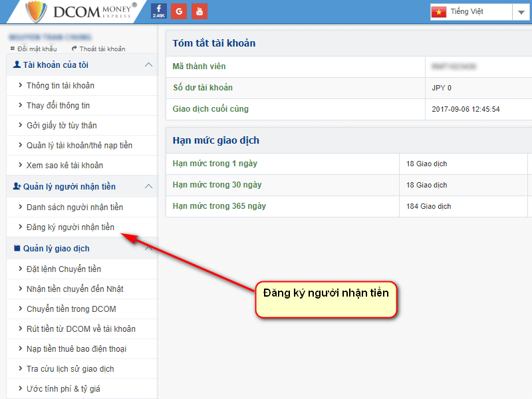Select Thay đổi thông tin
532x399 pixels.
(x=58, y=105)
